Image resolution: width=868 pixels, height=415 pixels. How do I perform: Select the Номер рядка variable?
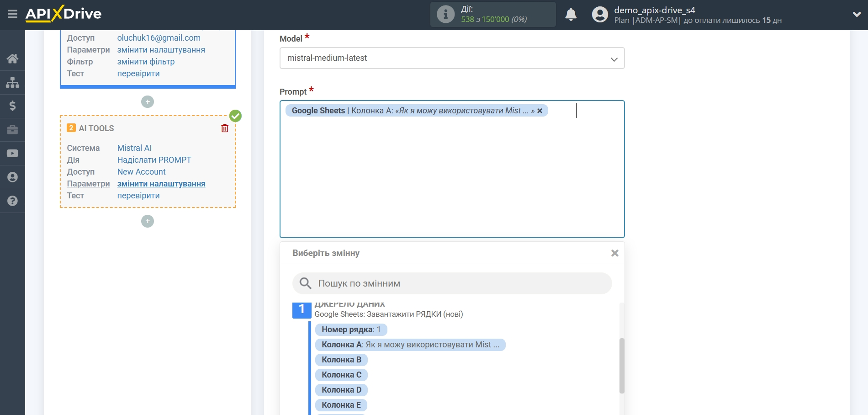tap(350, 330)
